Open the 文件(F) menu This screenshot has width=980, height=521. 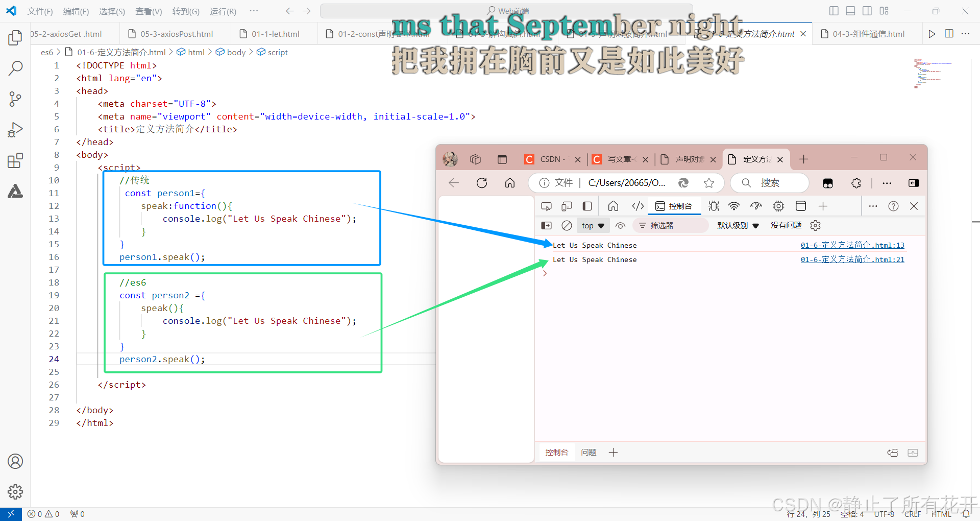pyautogui.click(x=40, y=11)
